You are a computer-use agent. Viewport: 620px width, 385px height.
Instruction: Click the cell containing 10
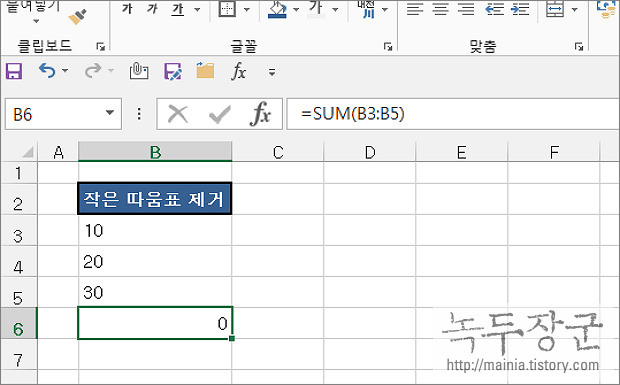coord(155,230)
